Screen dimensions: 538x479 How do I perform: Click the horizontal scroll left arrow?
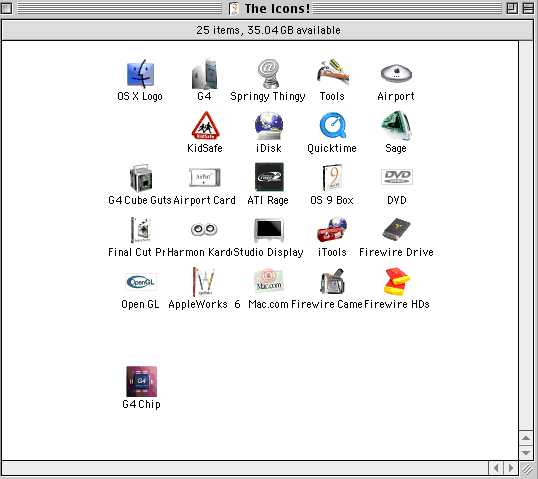pos(496,468)
